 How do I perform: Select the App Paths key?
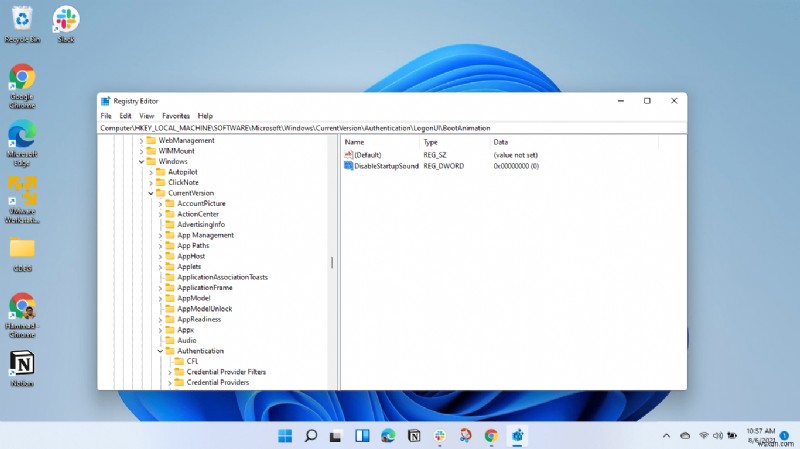coord(193,245)
